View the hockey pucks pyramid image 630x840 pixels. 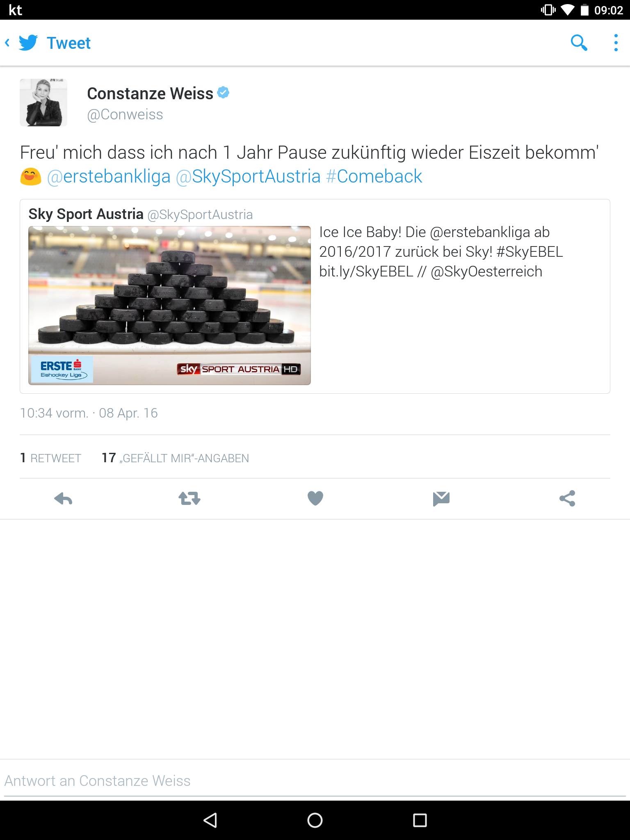click(169, 305)
